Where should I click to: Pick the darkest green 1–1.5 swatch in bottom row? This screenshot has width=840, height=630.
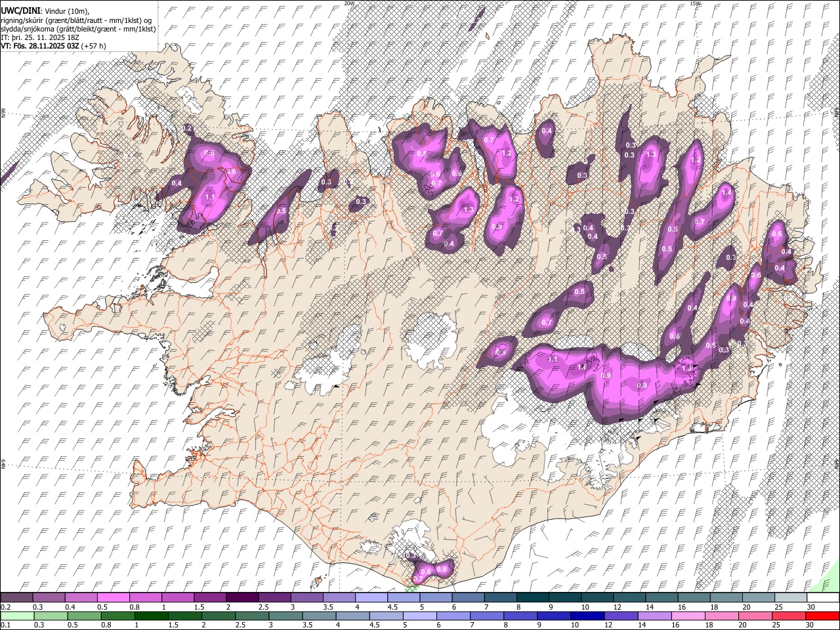pyautogui.click(x=151, y=616)
